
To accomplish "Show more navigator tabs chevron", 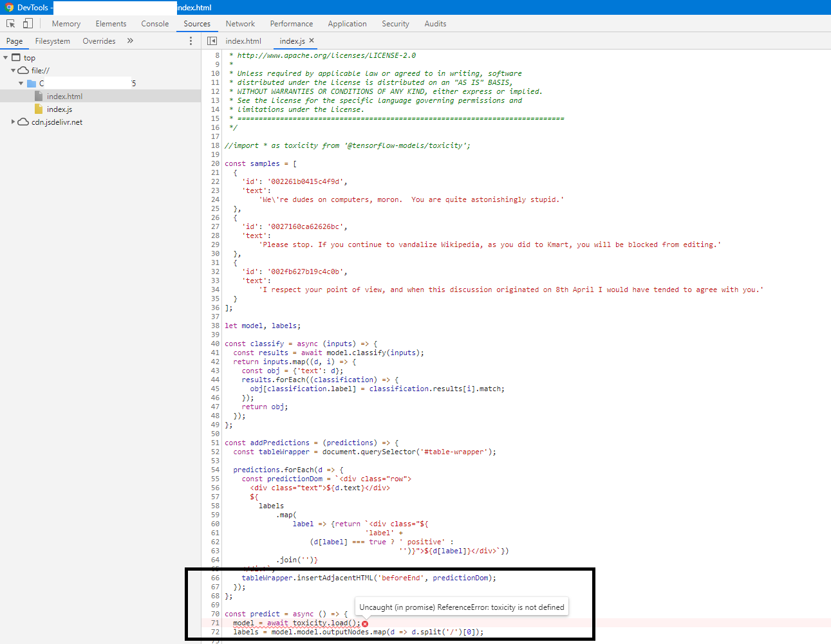I will click(130, 41).
